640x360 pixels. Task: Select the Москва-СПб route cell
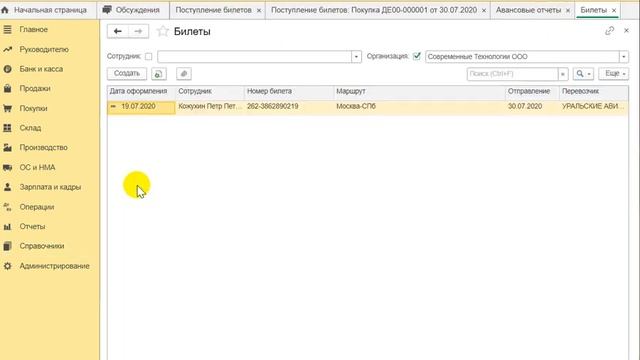click(420, 107)
